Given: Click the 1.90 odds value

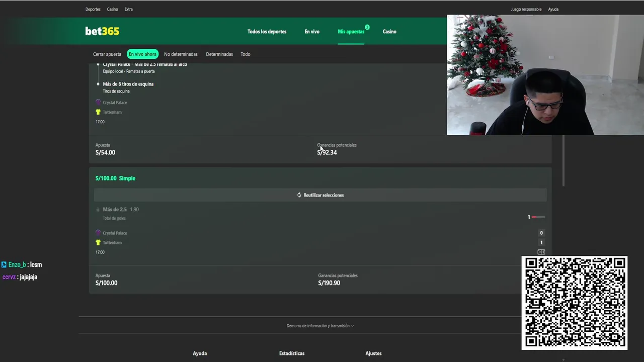Looking at the screenshot, I should 134,209.
